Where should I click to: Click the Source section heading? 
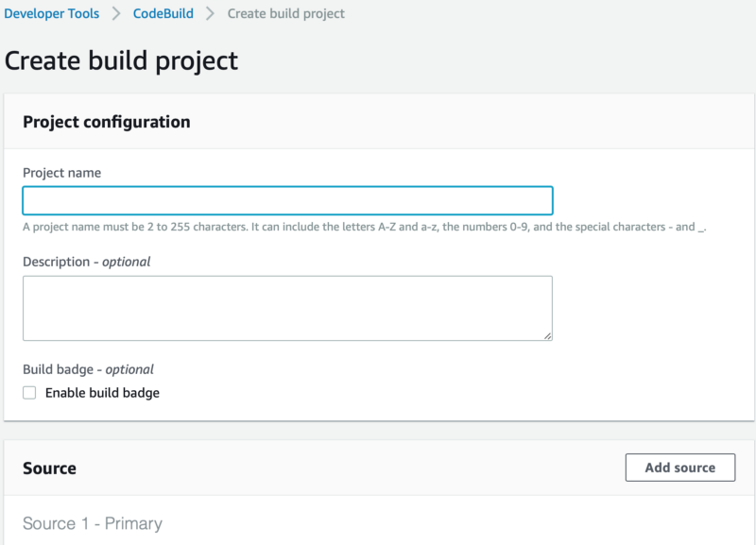(x=49, y=468)
